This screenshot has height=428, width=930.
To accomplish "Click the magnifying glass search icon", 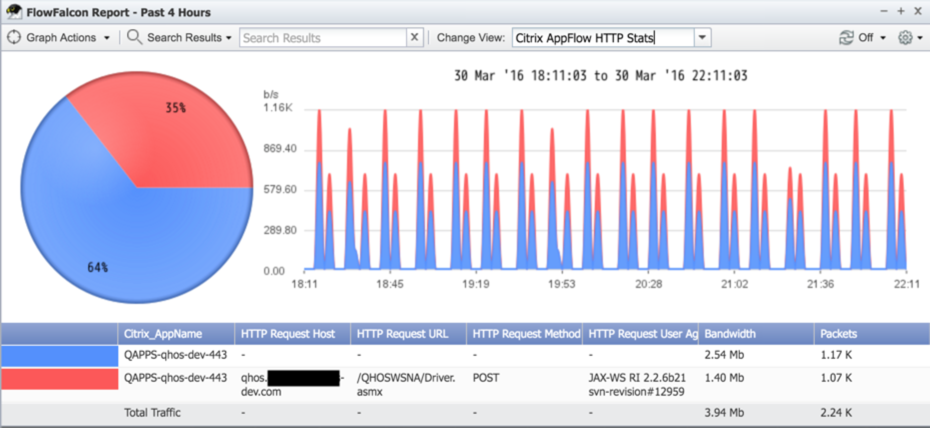I will (x=135, y=37).
